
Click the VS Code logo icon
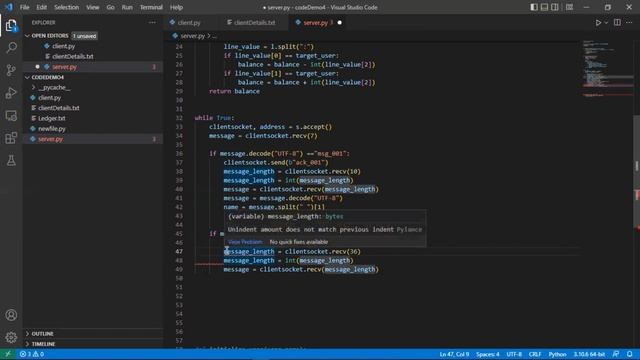click(x=9, y=7)
